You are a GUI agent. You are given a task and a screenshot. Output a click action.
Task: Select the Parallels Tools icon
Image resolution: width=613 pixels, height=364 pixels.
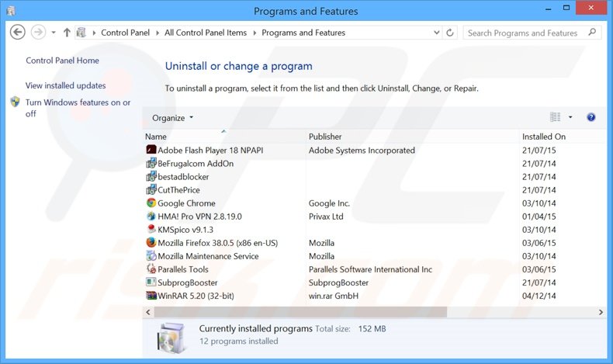tap(151, 269)
